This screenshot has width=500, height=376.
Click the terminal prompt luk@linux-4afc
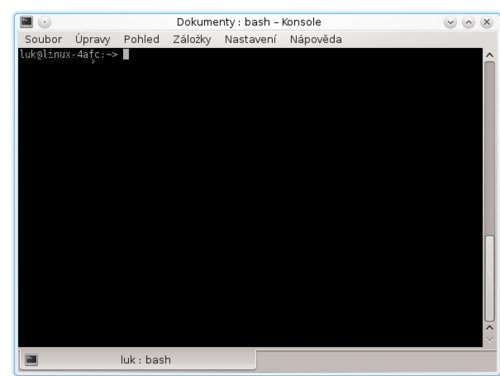coord(68,55)
